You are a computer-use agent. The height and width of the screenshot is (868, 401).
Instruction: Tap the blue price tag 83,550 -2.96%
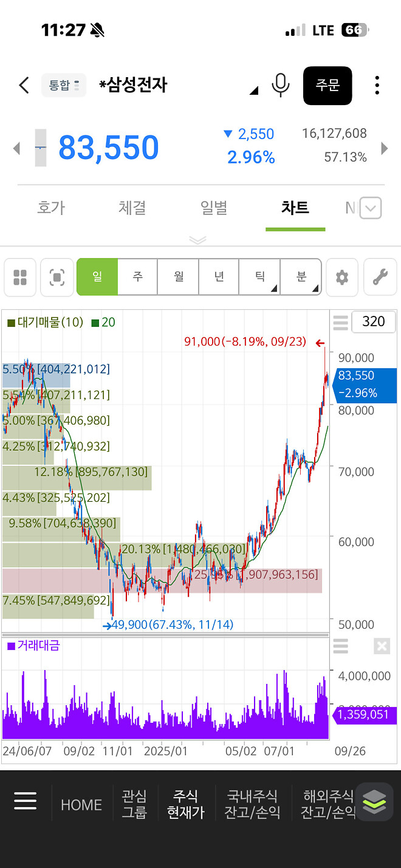(x=366, y=384)
